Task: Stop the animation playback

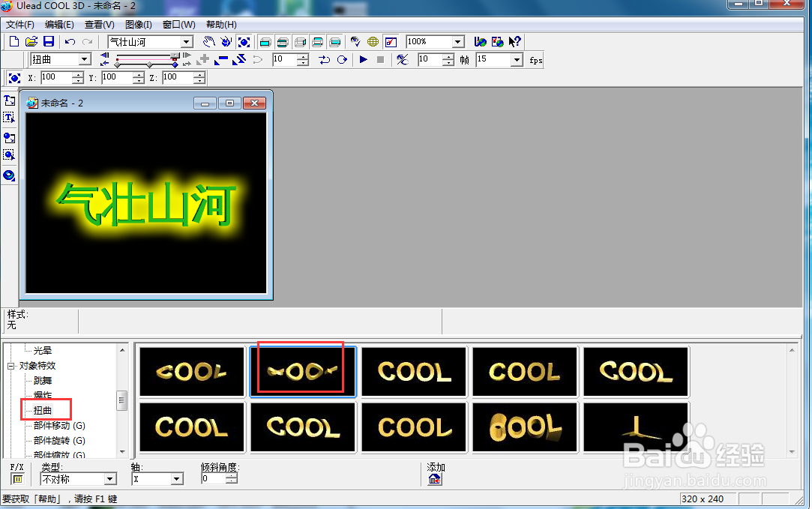Action: (381, 59)
